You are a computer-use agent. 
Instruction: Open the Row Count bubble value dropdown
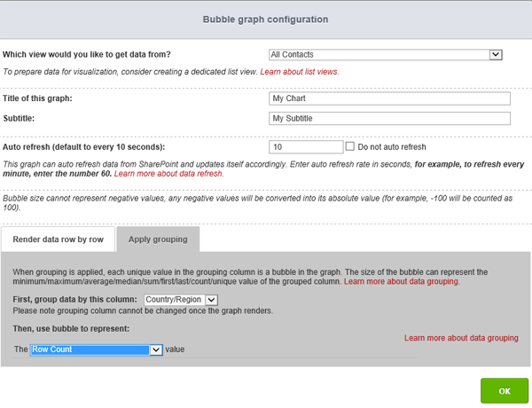[x=96, y=349]
